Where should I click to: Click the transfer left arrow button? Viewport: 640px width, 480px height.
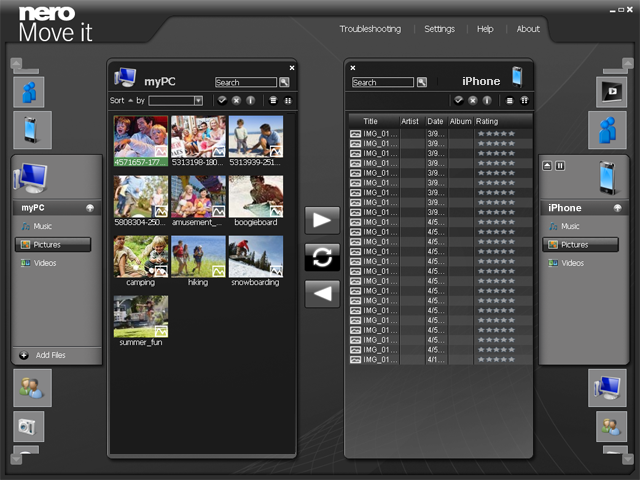point(322,294)
